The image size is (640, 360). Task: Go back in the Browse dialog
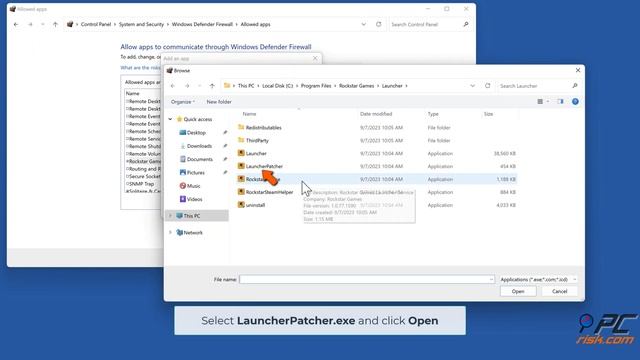click(173, 86)
